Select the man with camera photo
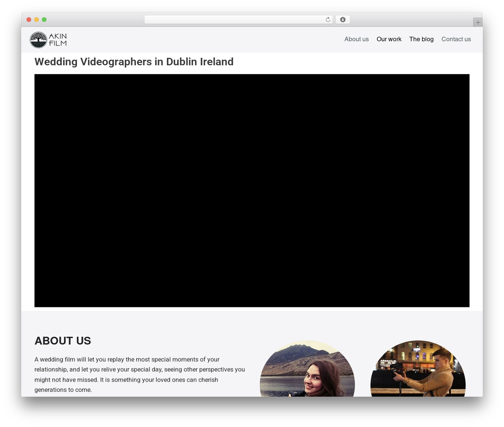Viewport: 504px width, 427px height. [x=418, y=369]
